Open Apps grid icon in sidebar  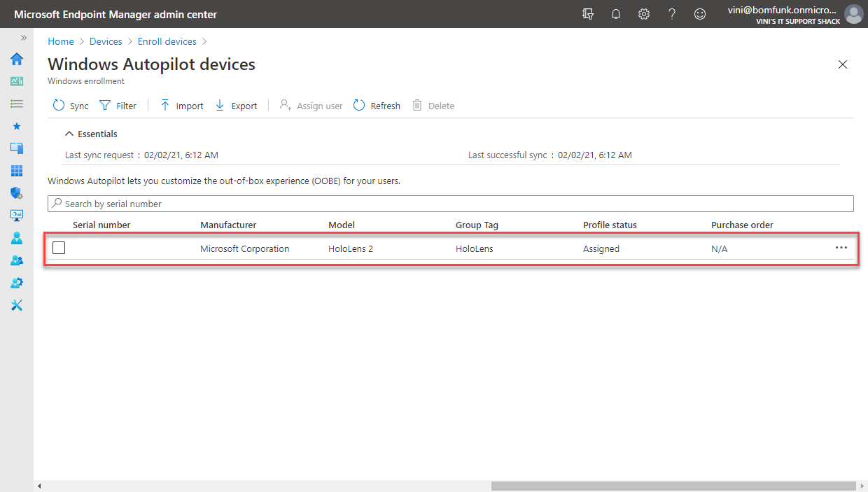(17, 171)
